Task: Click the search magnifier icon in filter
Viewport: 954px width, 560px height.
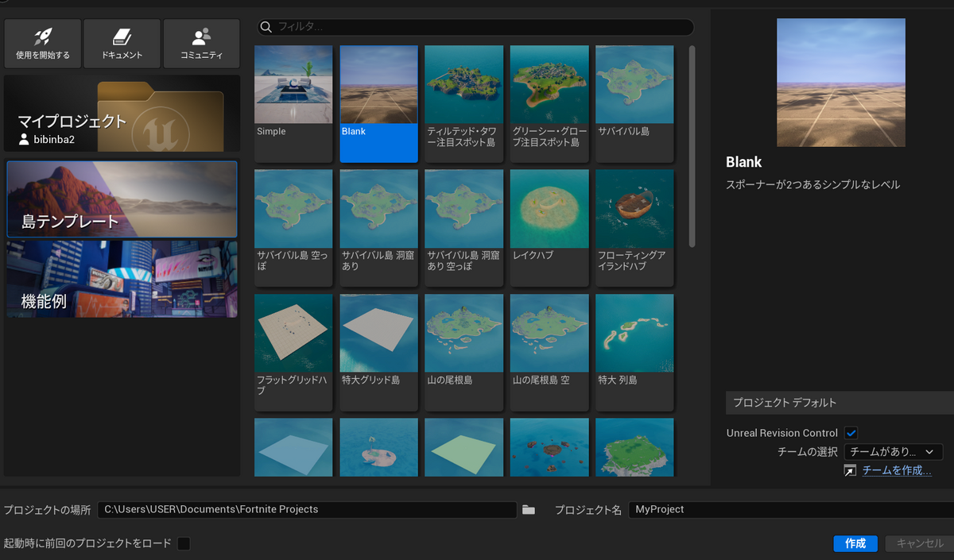Action: tap(267, 26)
